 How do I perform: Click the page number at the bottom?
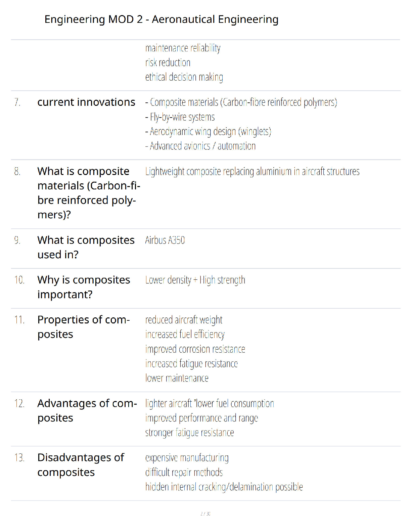[x=205, y=514]
